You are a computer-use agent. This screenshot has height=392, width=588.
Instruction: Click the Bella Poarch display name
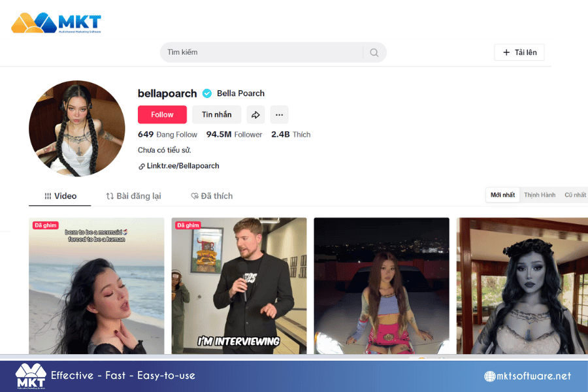coord(240,93)
